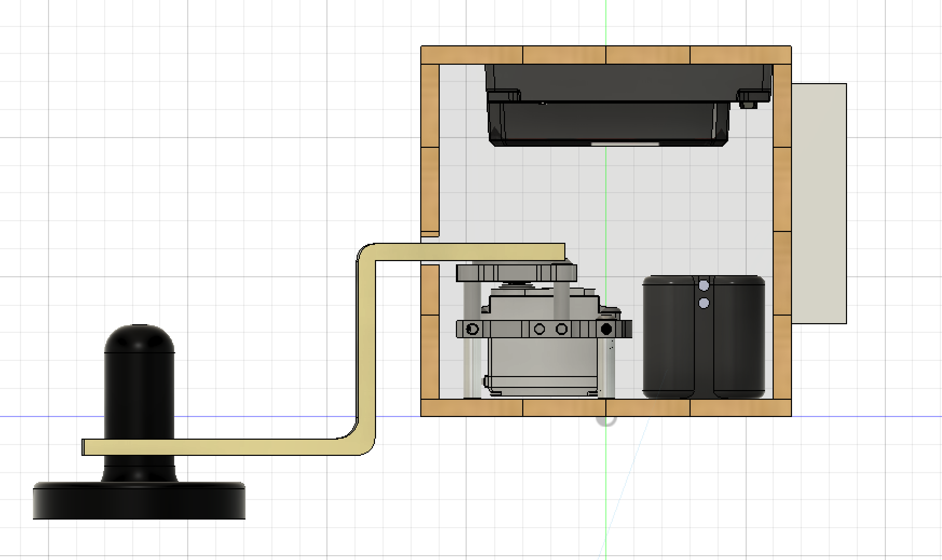Image resolution: width=942 pixels, height=560 pixels.
Task: Select the yellow arm's upper section inside the box
Action: (x=469, y=251)
